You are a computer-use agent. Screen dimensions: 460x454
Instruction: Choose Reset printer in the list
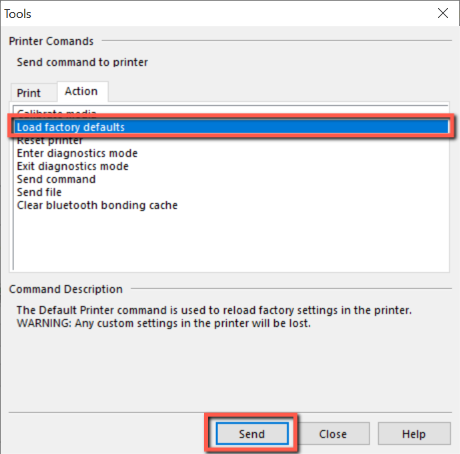(x=50, y=141)
